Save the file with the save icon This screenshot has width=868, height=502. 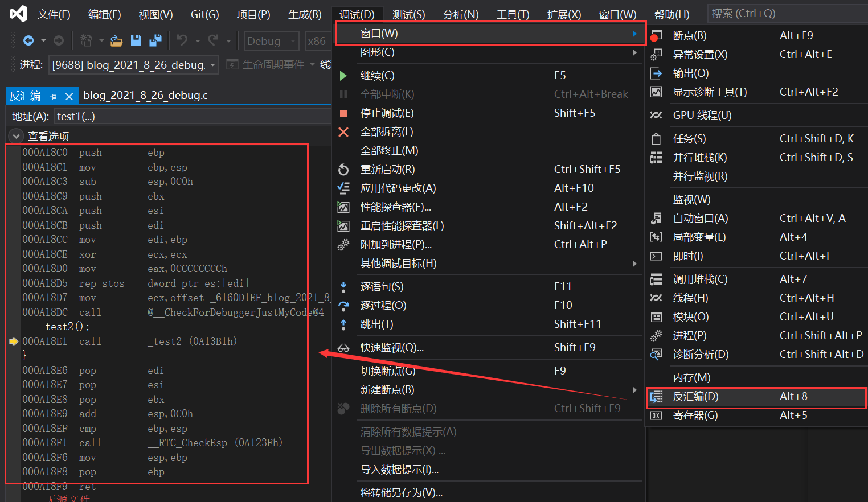point(136,40)
